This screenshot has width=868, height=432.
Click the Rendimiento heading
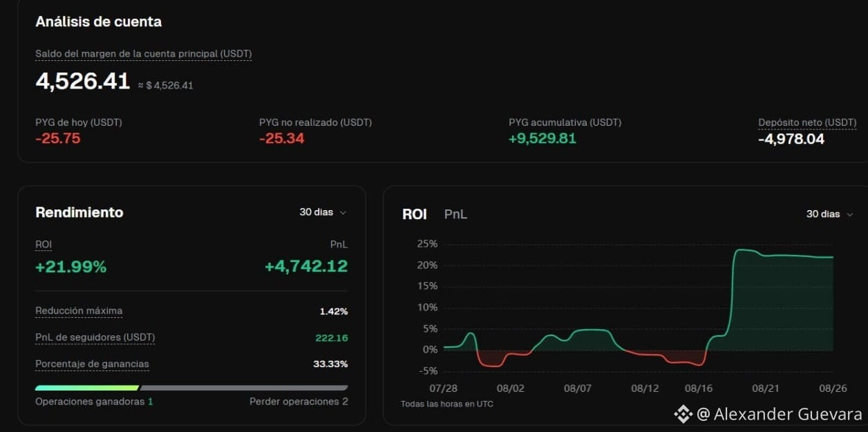pyautogui.click(x=79, y=212)
